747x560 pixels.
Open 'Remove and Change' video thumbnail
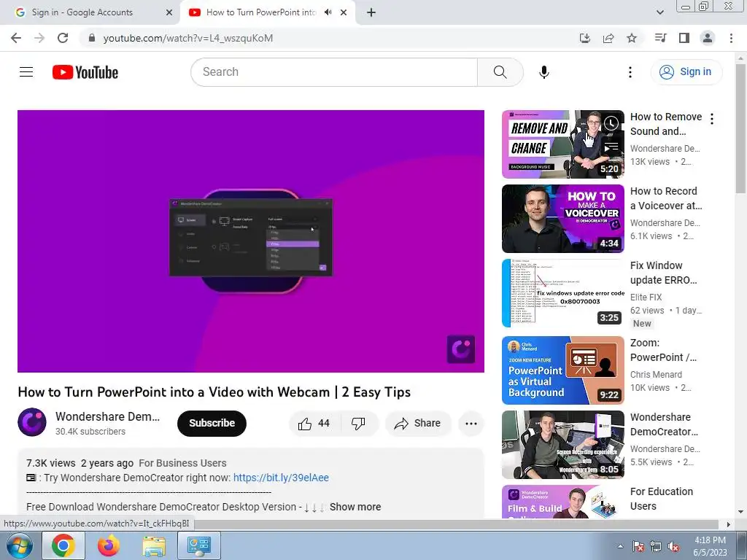pyautogui.click(x=562, y=144)
